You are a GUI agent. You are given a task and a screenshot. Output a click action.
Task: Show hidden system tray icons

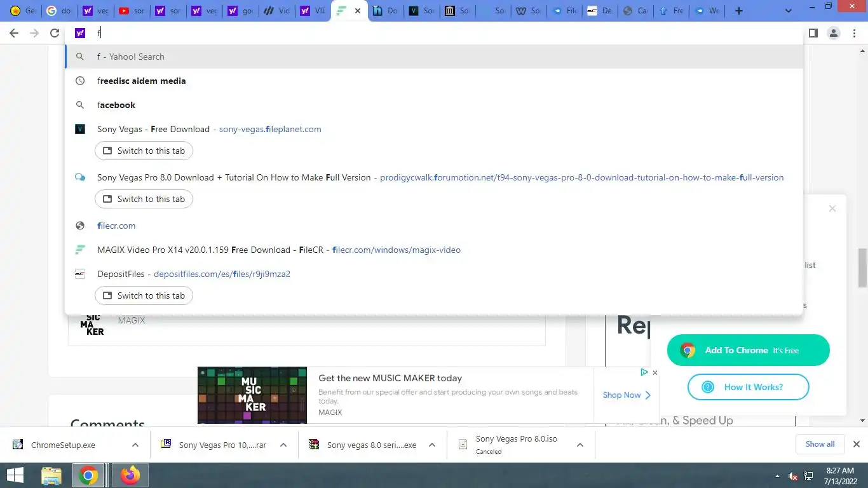pos(778,476)
